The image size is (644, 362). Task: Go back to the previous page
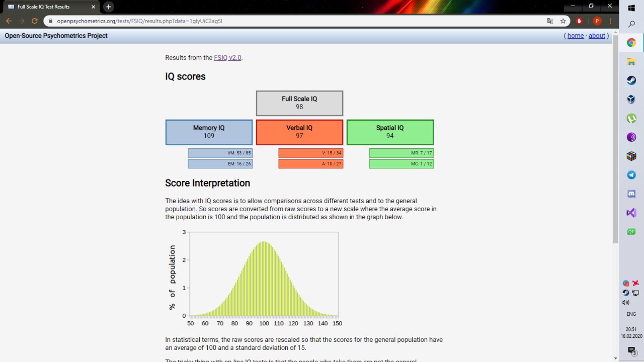click(x=9, y=21)
